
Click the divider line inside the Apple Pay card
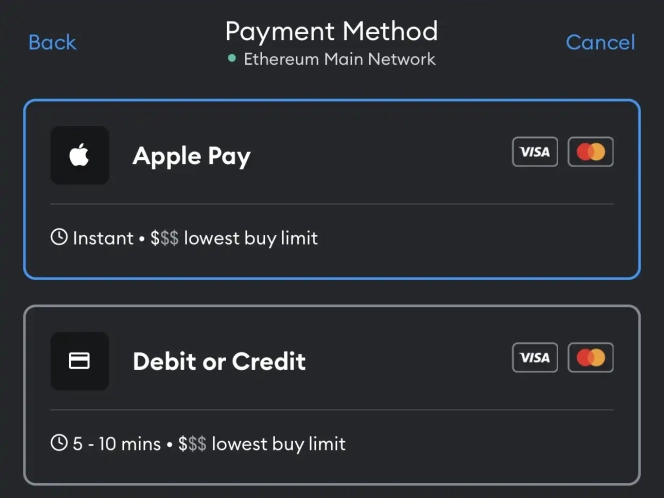(x=332, y=204)
